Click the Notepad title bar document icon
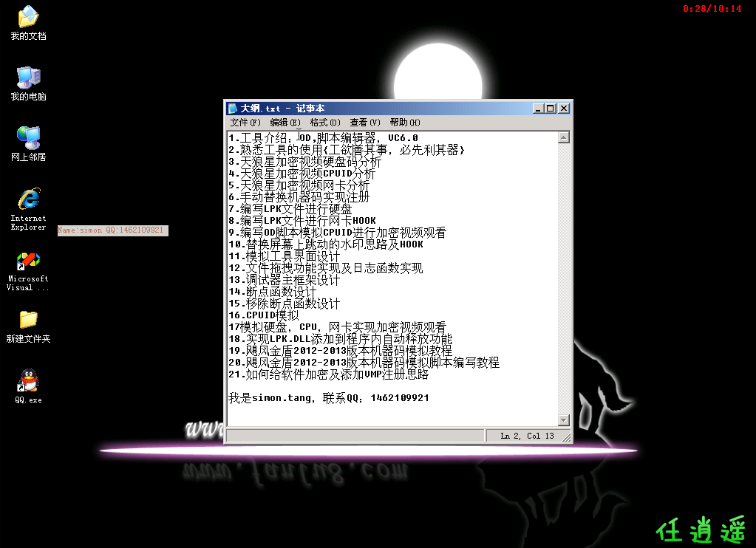Viewport: 756px width, 548px height. pos(233,109)
